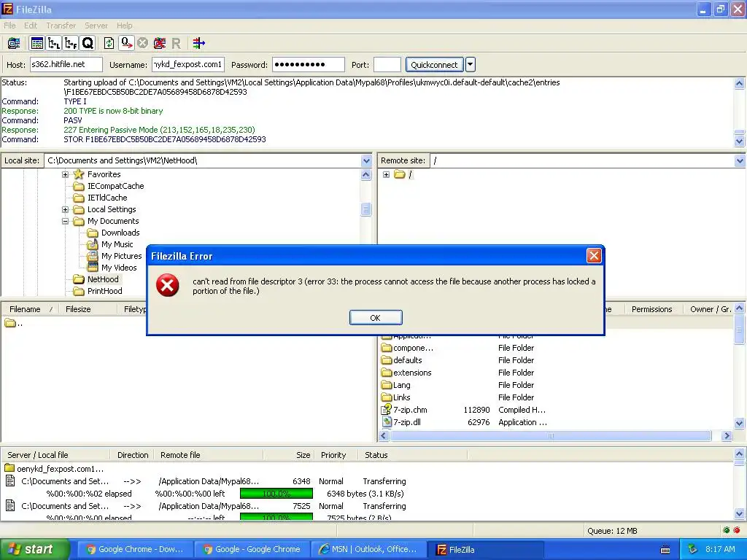Disconnect from the current server
This screenshot has height=560, width=747.
(x=160, y=43)
